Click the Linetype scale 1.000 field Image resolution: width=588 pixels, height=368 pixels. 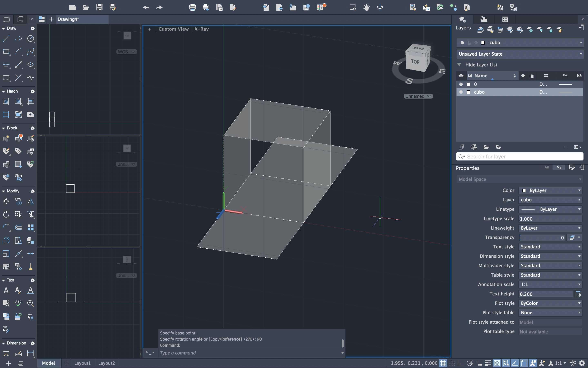[x=550, y=219]
